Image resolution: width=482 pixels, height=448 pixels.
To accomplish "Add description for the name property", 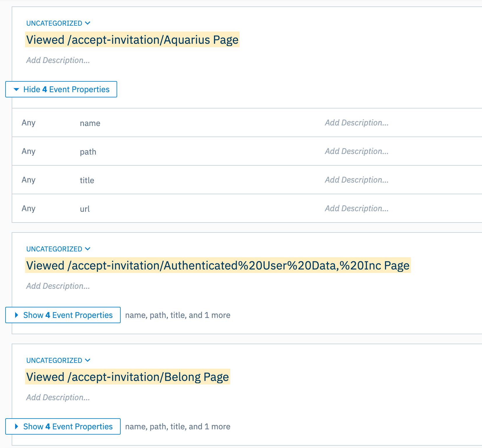I will point(357,123).
